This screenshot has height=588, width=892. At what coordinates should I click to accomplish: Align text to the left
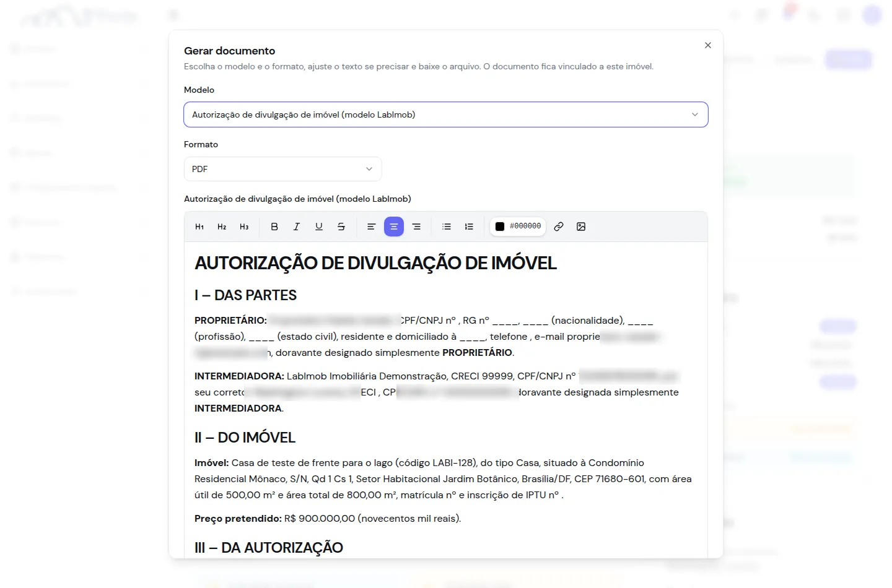[x=372, y=227]
